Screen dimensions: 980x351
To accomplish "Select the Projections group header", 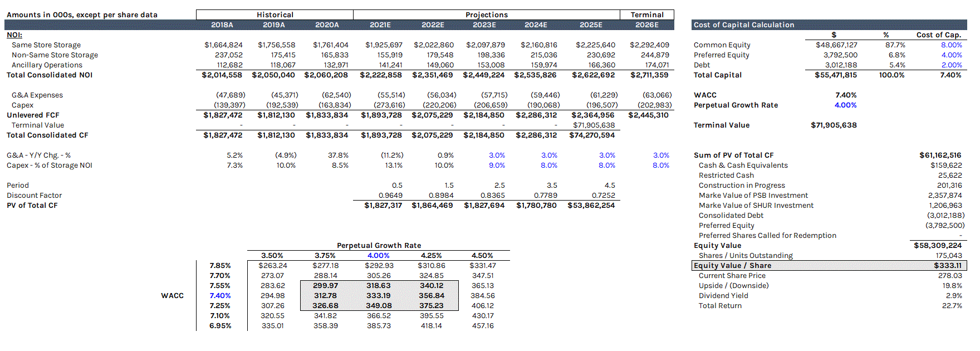I will click(487, 15).
